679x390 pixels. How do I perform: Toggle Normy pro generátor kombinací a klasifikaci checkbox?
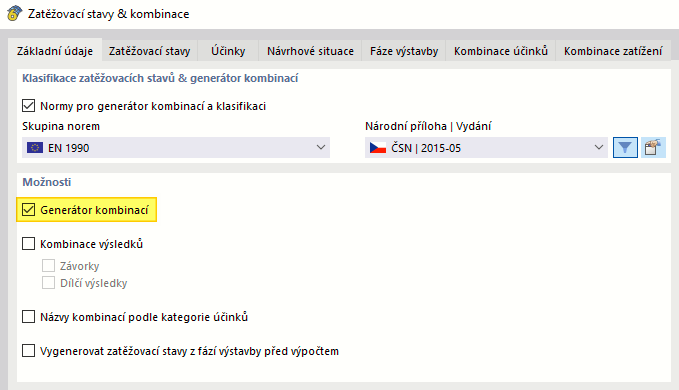click(29, 106)
